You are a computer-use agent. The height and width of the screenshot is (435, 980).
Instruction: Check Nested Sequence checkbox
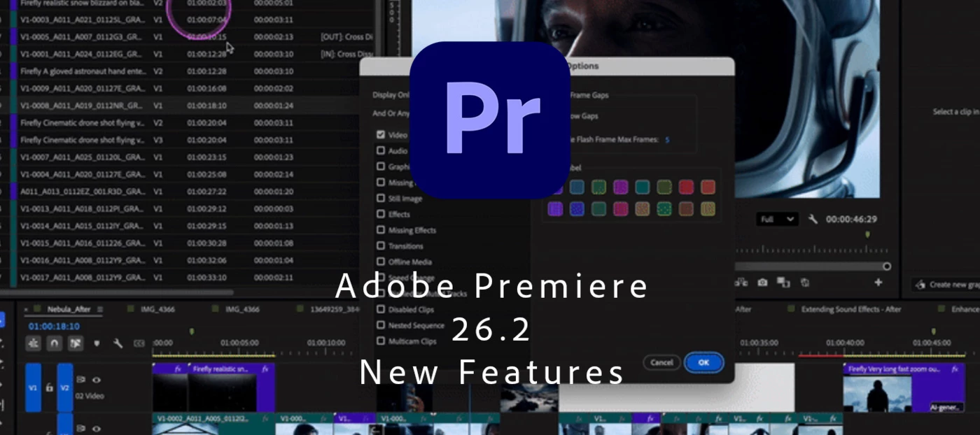click(381, 325)
